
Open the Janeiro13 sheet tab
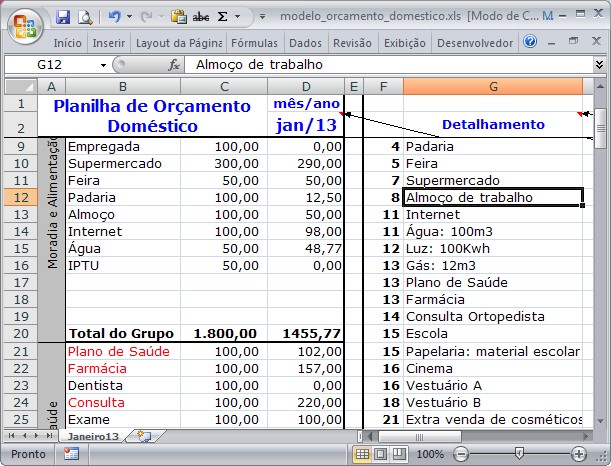tap(93, 436)
